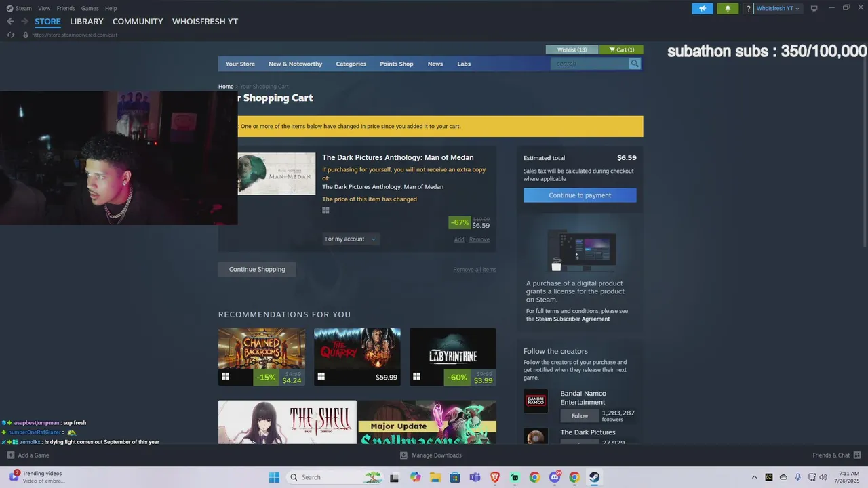Show hidden system tray icons
The image size is (868, 488).
click(x=754, y=477)
